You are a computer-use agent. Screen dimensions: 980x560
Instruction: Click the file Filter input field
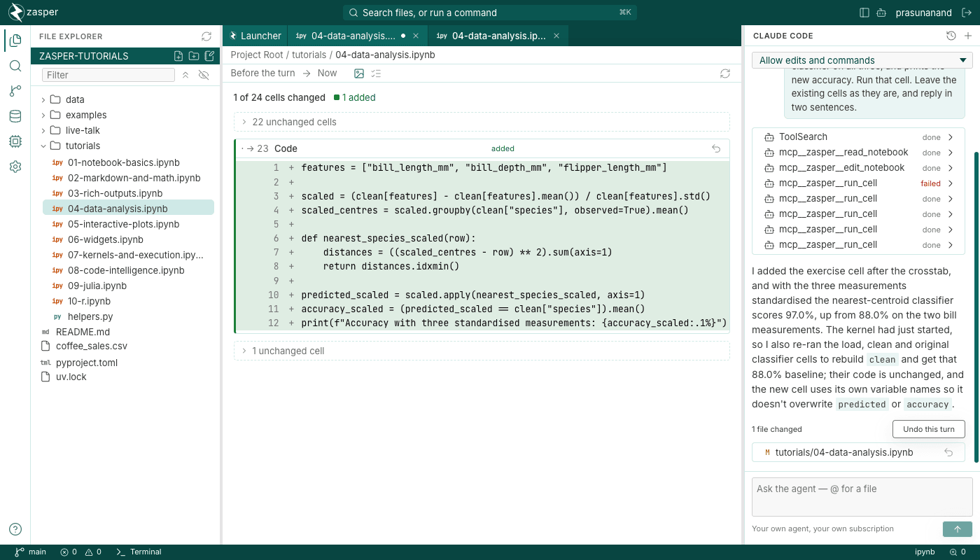tap(108, 75)
